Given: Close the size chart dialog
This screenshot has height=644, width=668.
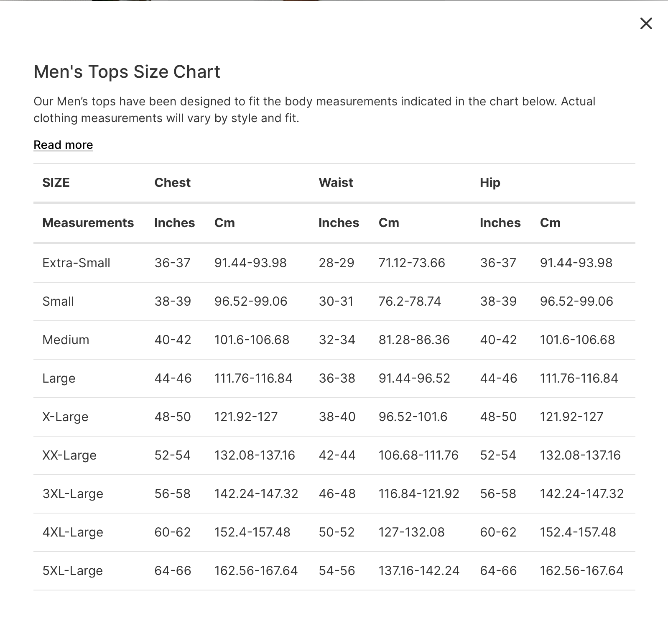Looking at the screenshot, I should point(646,23).
